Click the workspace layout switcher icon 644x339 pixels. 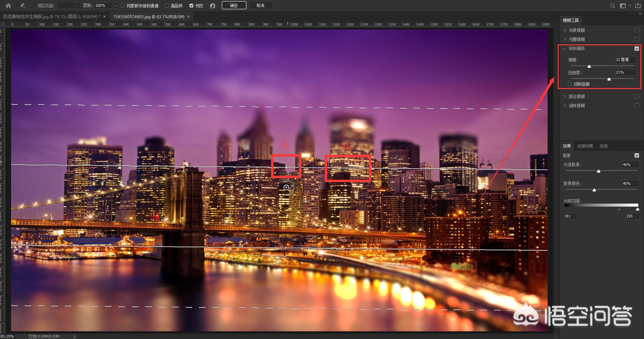(x=622, y=6)
